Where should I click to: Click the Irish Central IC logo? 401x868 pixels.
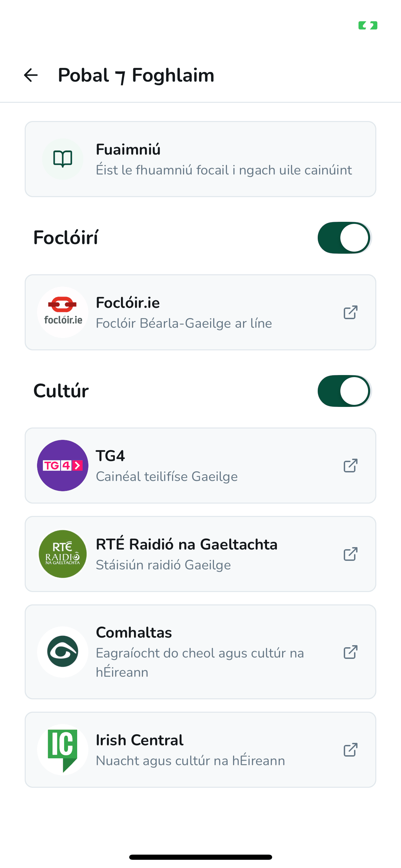coord(63,750)
